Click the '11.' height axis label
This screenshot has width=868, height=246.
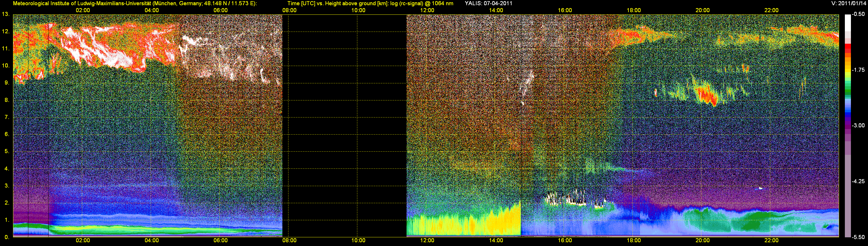click(x=5, y=49)
